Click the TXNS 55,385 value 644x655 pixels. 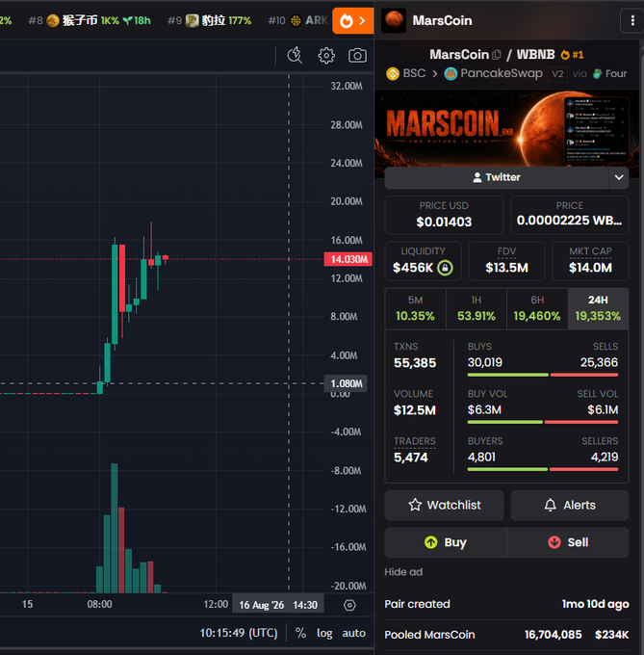[415, 362]
